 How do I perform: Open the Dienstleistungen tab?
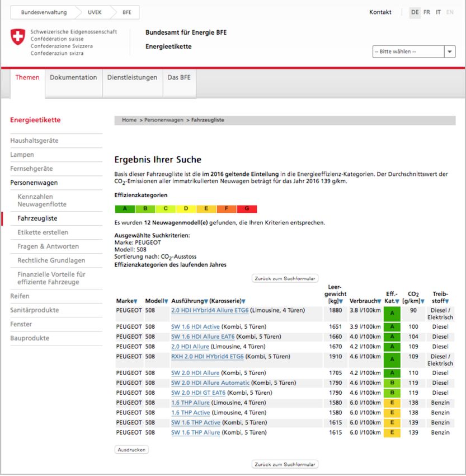[132, 77]
